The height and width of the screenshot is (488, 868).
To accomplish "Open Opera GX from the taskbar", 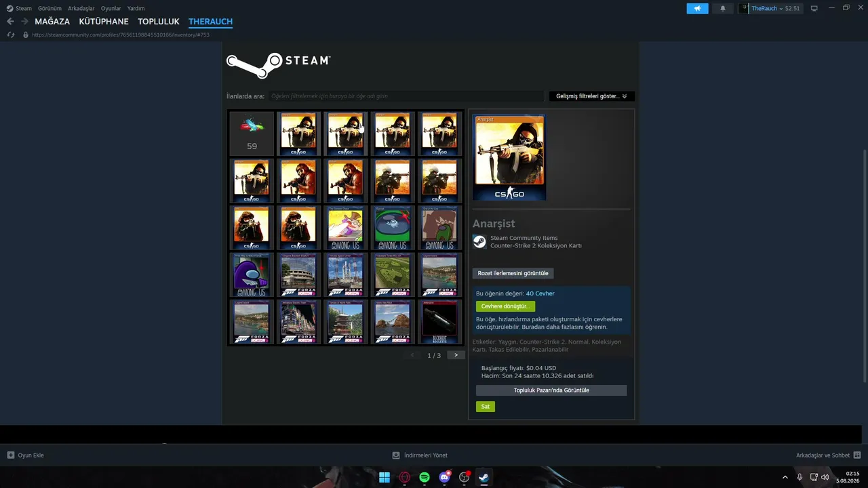I will (x=405, y=477).
